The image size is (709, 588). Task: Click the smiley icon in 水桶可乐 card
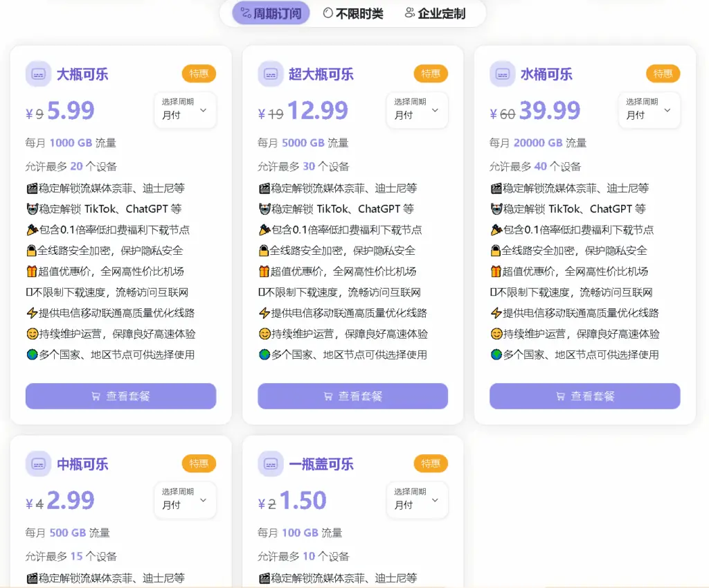496,334
